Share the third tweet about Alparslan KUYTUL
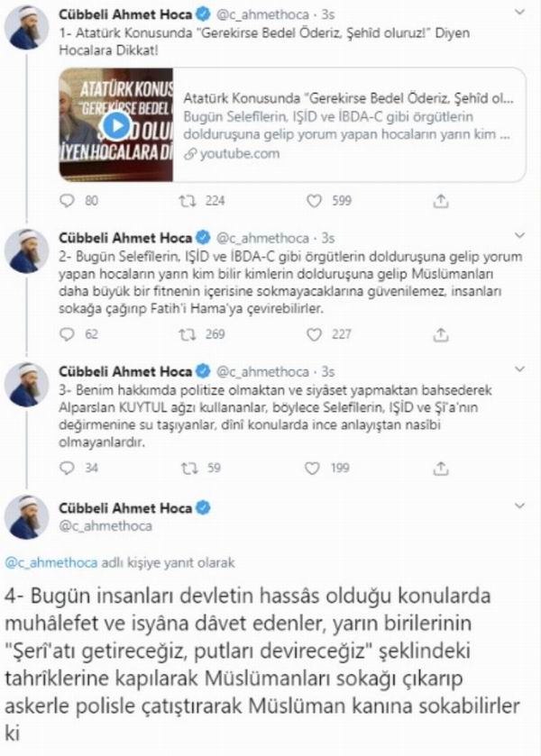The height and width of the screenshot is (756, 541). point(441,468)
